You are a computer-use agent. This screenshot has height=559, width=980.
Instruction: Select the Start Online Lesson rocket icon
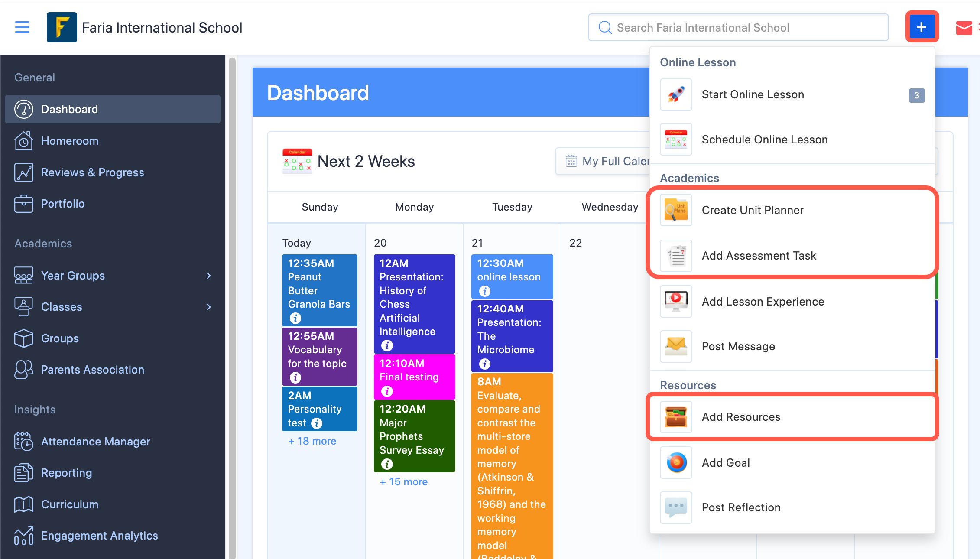point(676,95)
